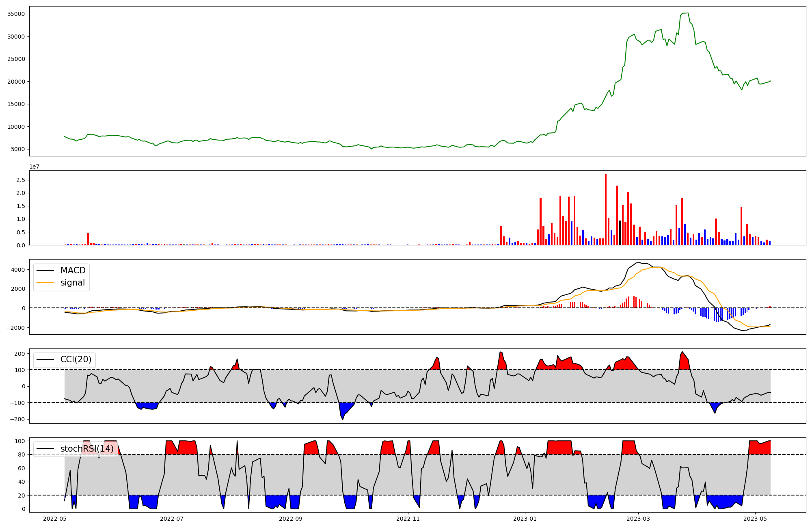
Task: Click the 80 tick on stochRSI axis
Action: point(21,454)
